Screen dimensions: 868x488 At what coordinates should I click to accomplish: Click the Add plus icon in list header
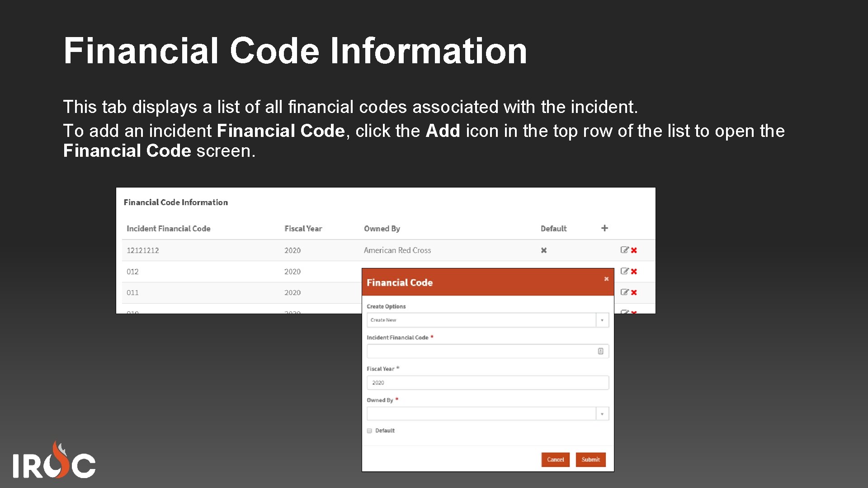(604, 228)
